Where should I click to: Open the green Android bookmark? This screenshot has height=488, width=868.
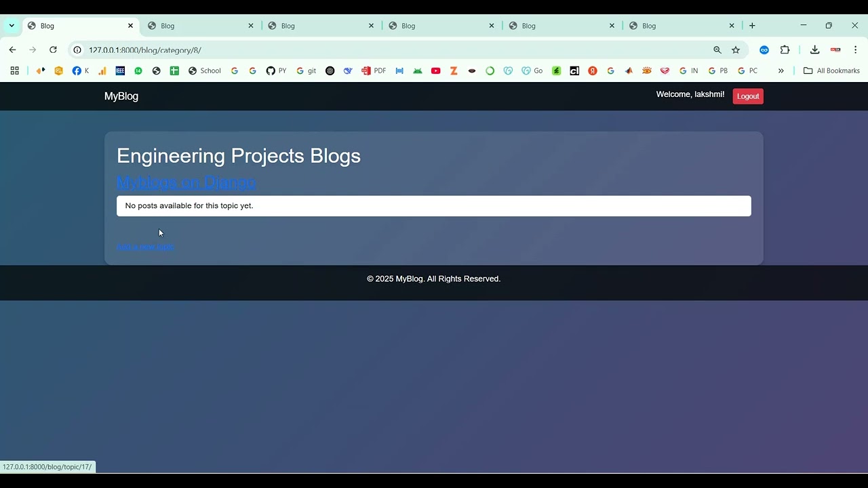(x=418, y=70)
